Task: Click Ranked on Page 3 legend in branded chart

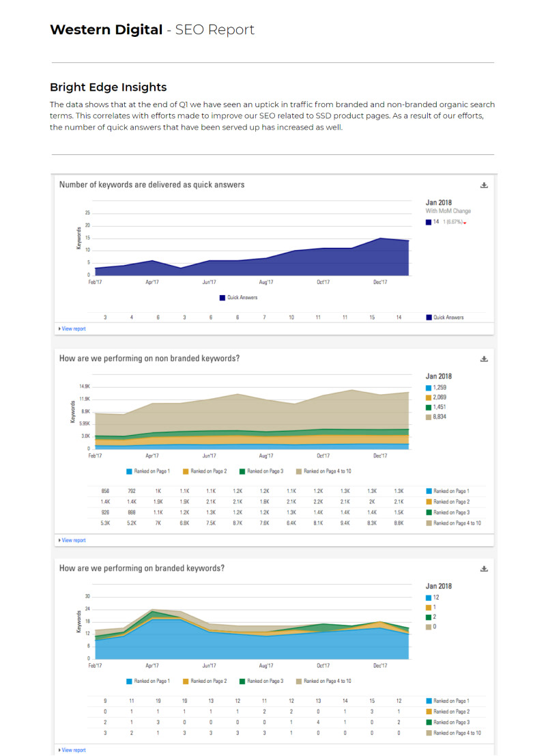Action: tap(261, 682)
